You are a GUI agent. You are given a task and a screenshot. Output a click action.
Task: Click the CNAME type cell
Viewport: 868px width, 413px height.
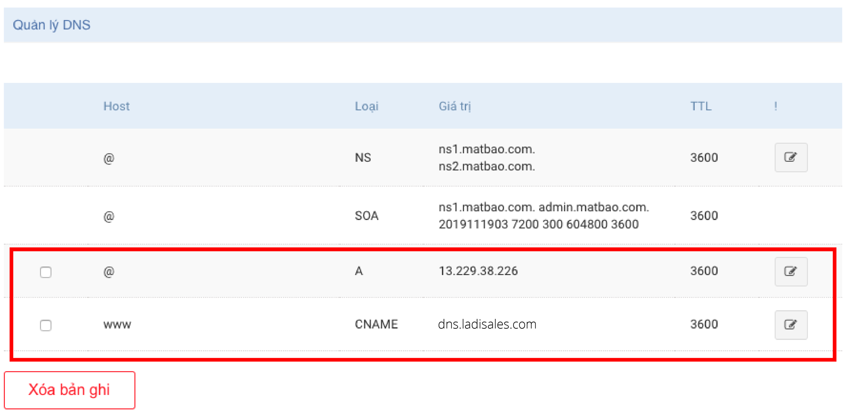pos(376,324)
